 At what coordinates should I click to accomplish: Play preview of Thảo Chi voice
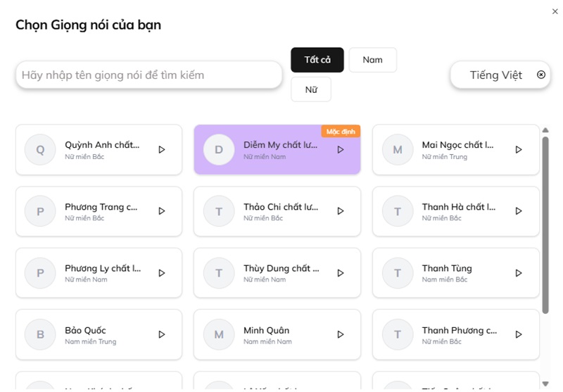click(341, 210)
